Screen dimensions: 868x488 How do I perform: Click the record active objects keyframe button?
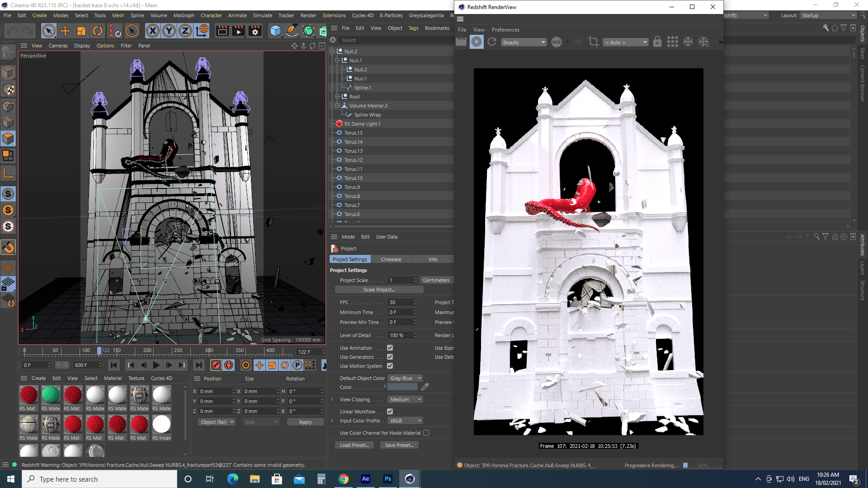click(216, 365)
